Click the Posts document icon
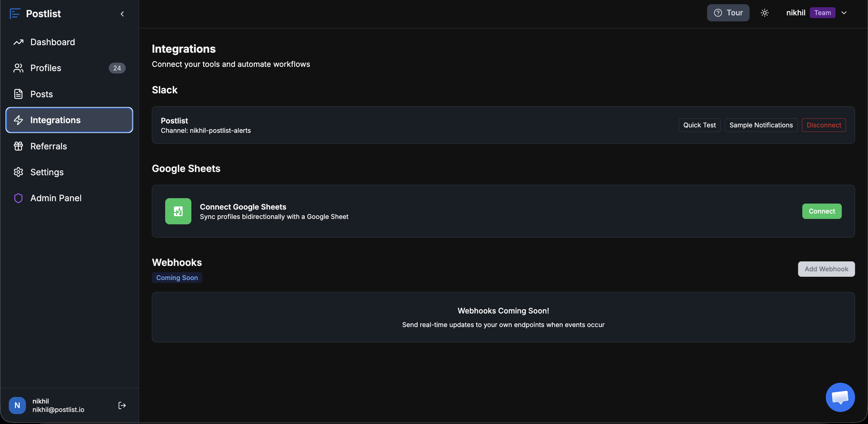Image resolution: width=868 pixels, height=424 pixels. pos(18,94)
